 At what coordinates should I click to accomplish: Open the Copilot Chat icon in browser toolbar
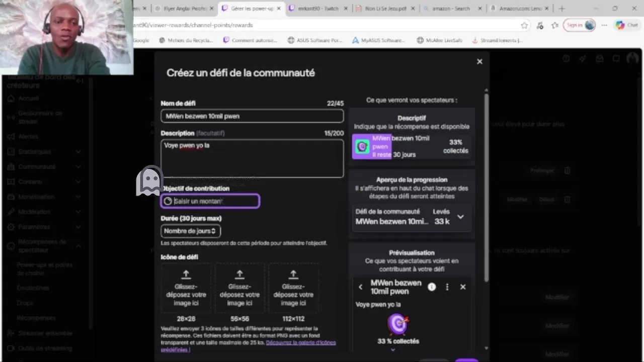coord(626,25)
